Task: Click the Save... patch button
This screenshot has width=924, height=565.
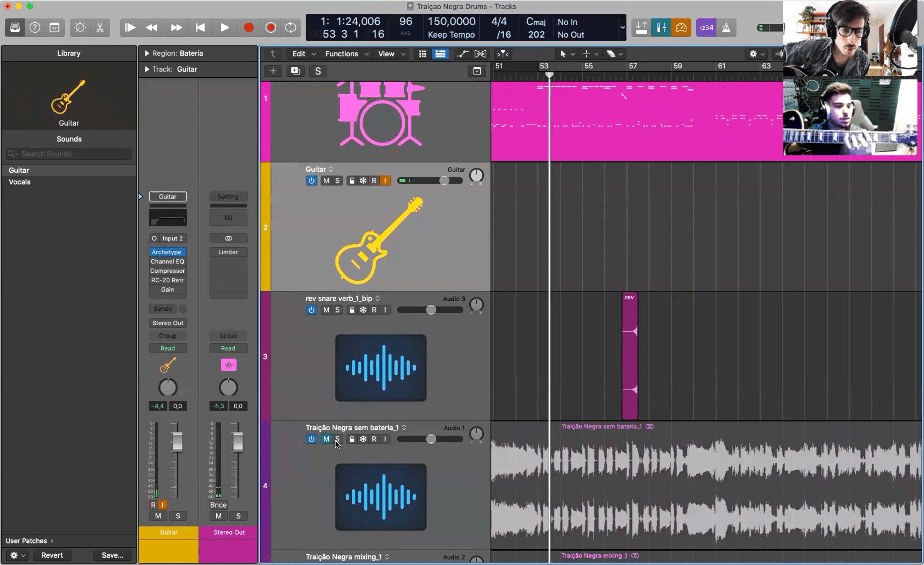Action: tap(112, 555)
